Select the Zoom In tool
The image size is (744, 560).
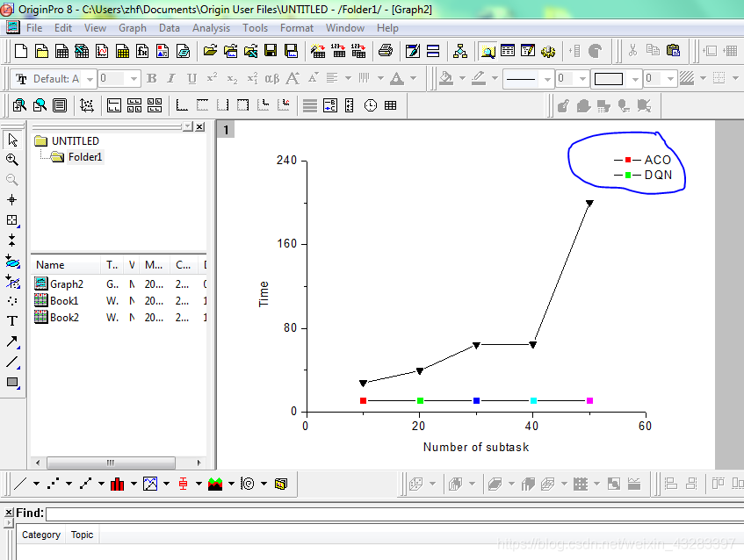tap(12, 160)
